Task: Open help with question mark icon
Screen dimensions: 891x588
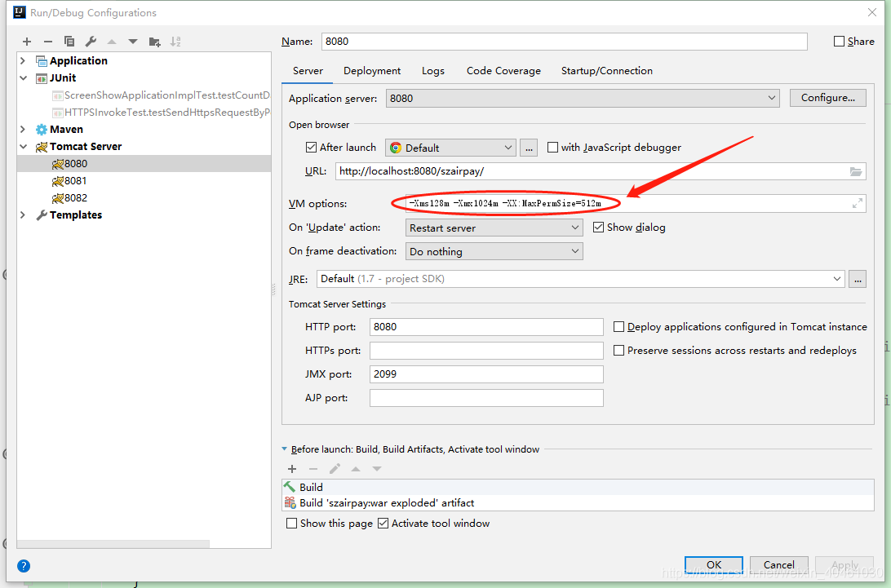Action: (x=24, y=566)
